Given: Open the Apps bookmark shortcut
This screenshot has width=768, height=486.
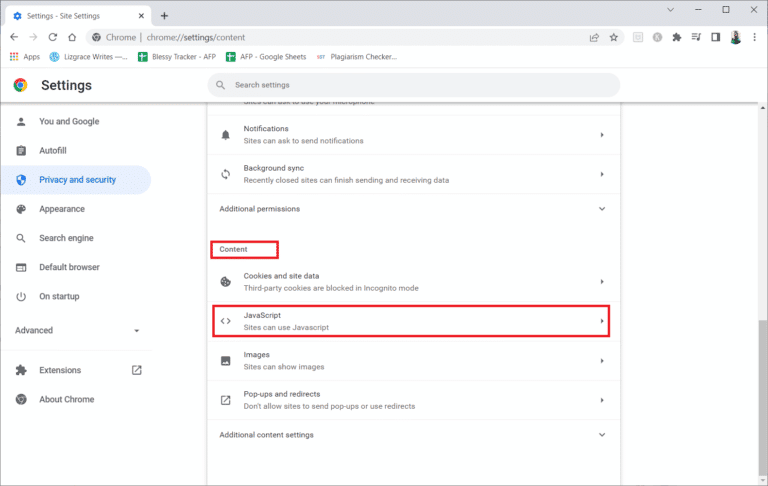Looking at the screenshot, I should [x=25, y=57].
